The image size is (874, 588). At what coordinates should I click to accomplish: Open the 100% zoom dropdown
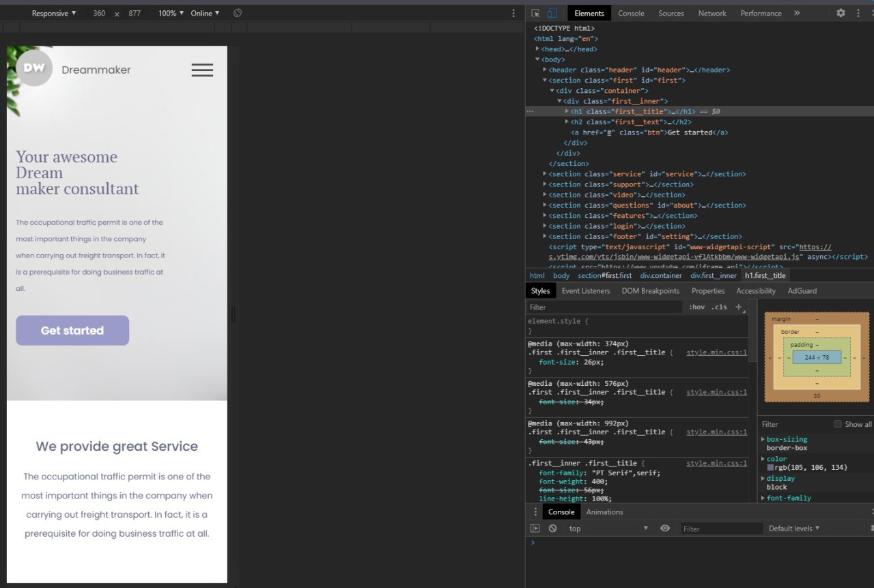pyautogui.click(x=171, y=13)
